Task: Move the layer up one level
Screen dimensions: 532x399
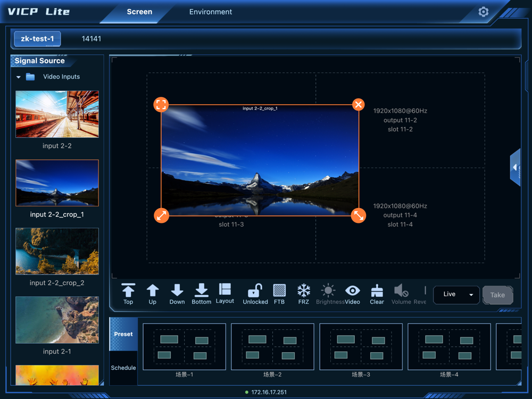Action: point(153,294)
